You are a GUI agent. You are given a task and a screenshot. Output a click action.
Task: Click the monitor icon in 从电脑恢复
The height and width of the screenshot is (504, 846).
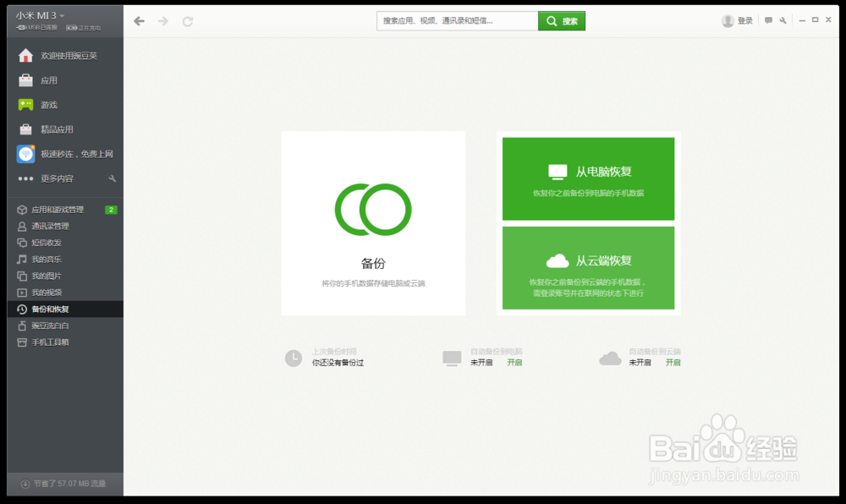(x=558, y=172)
